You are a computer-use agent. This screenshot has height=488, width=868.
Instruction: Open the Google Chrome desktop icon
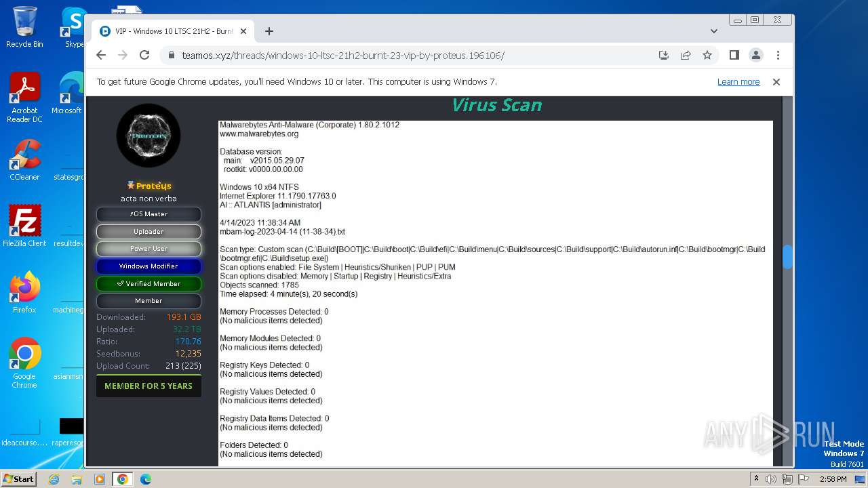coord(24,363)
